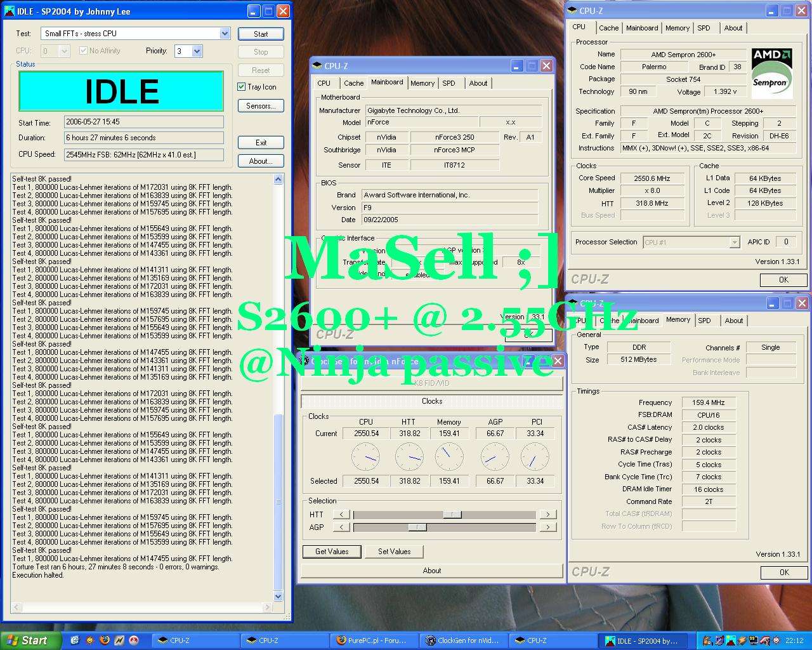Click the log scrollbar up arrow in SP2004
This screenshot has width=812, height=650.
pos(278,180)
